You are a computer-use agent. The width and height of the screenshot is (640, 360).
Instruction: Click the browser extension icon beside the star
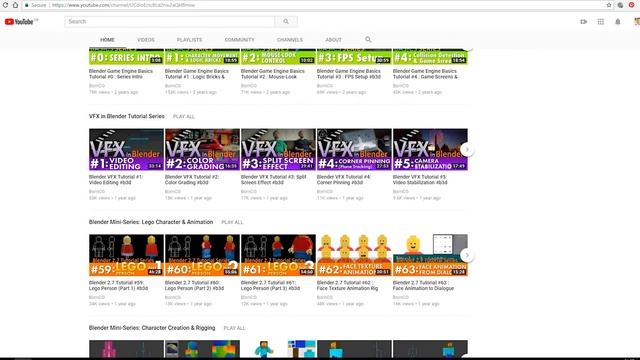[620, 5]
